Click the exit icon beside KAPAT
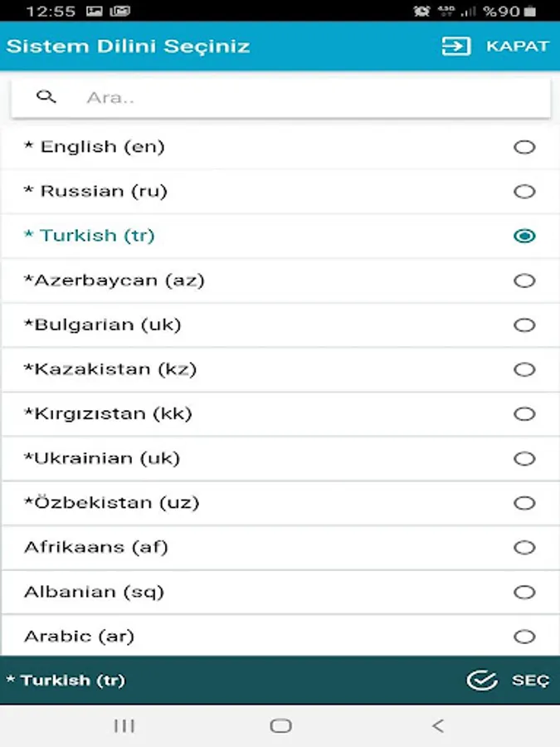 455,46
